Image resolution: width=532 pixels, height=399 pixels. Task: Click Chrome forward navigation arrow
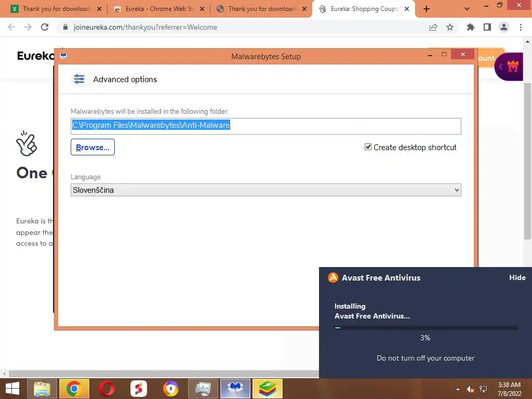[28, 27]
